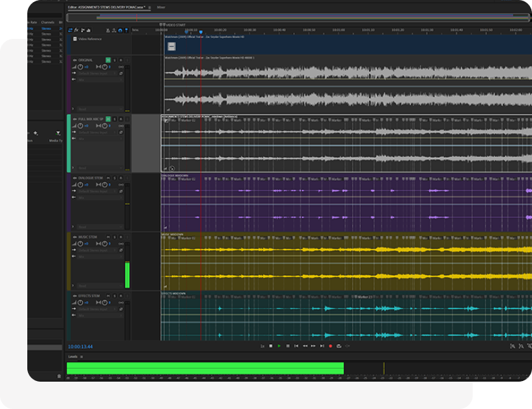Click the ORIGINAL track volume knob
532x409 pixels.
(80, 67)
